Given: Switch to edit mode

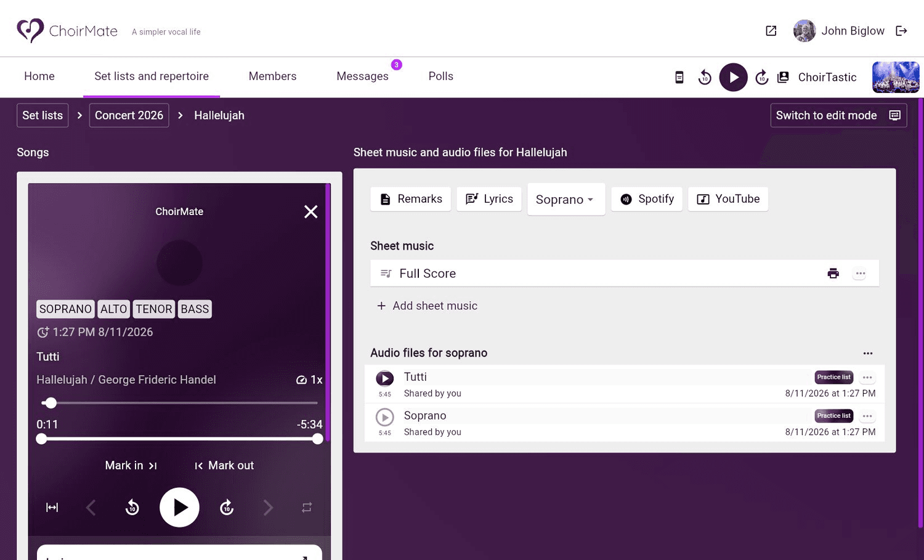Looking at the screenshot, I should tap(838, 115).
